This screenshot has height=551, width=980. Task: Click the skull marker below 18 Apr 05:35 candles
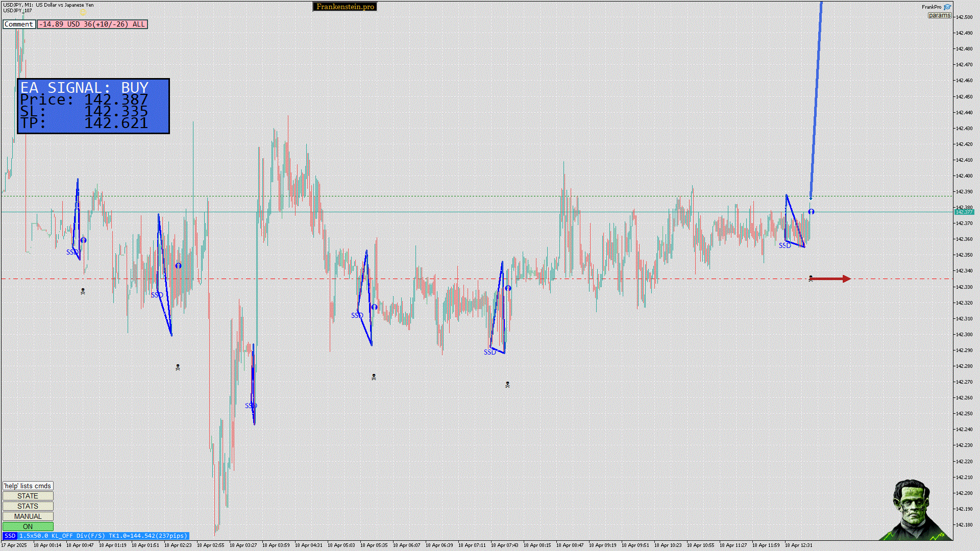tap(374, 377)
